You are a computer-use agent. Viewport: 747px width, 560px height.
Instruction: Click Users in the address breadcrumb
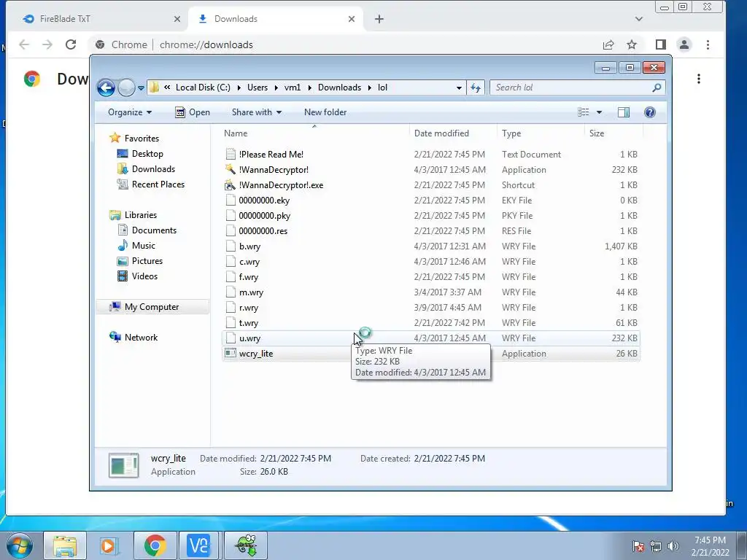(x=258, y=87)
